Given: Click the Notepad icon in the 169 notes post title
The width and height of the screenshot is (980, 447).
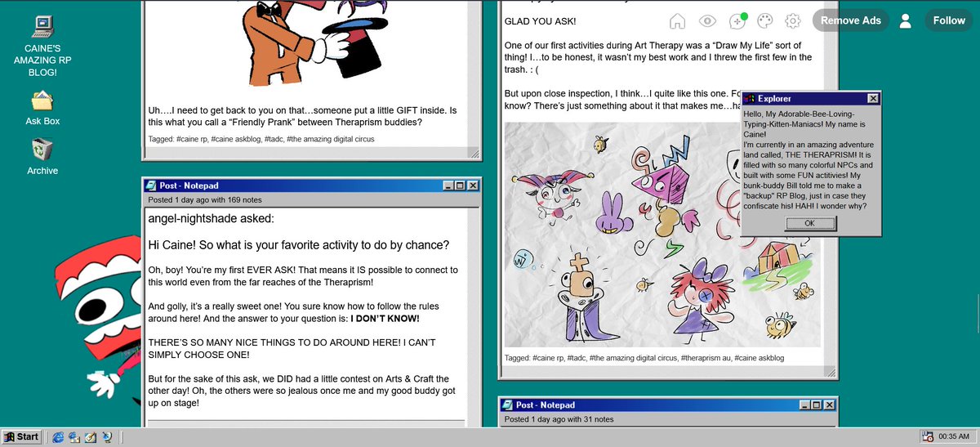Looking at the screenshot, I should 153,186.
